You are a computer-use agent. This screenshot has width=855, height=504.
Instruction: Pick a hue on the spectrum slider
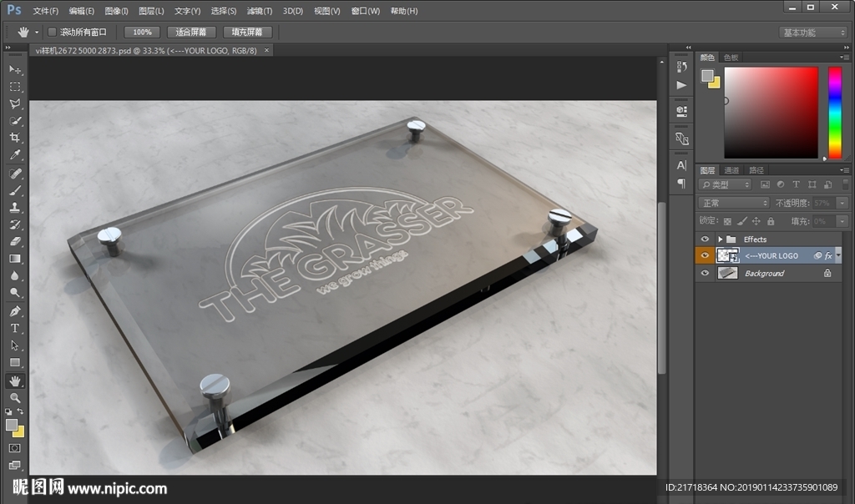point(835,113)
